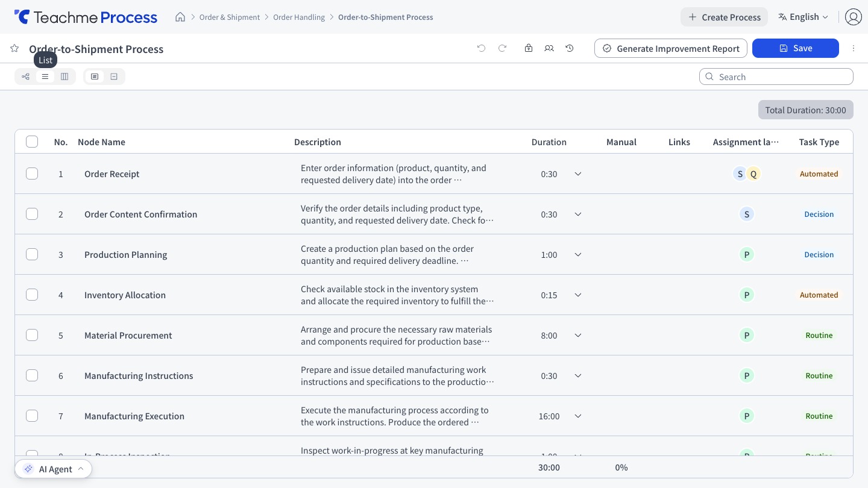Open the version history clock icon
Image resolution: width=868 pixels, height=488 pixels.
pyautogui.click(x=570, y=48)
